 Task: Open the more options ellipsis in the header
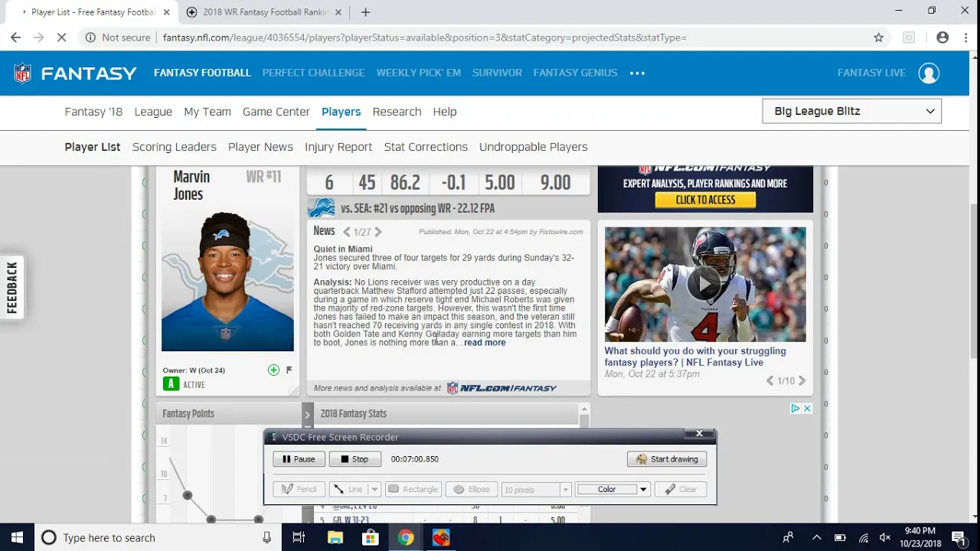637,73
